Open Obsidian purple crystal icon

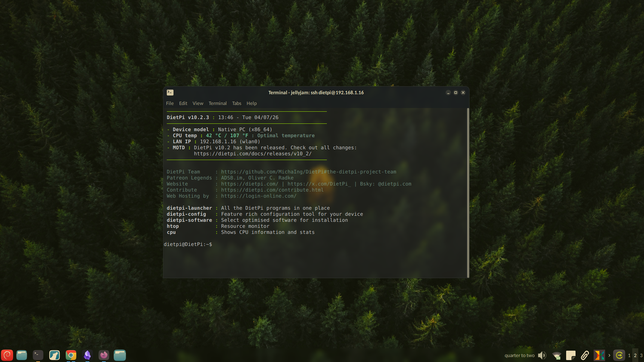tap(87, 355)
